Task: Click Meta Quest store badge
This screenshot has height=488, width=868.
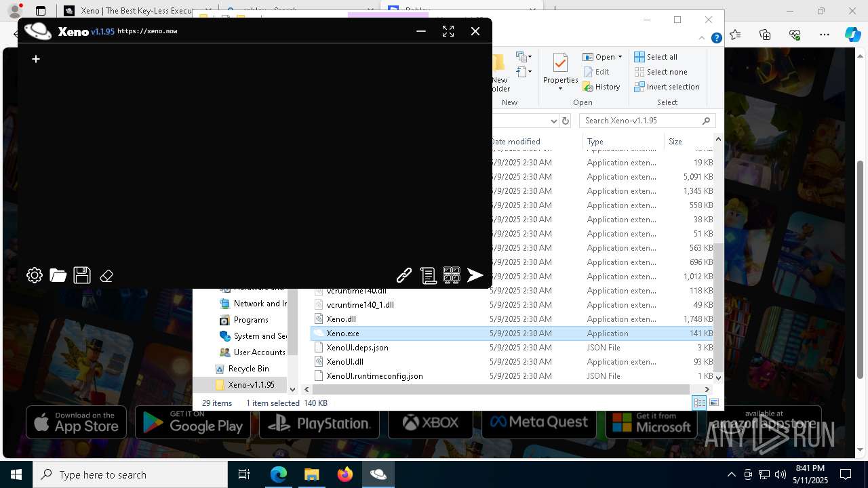Action: point(539,423)
